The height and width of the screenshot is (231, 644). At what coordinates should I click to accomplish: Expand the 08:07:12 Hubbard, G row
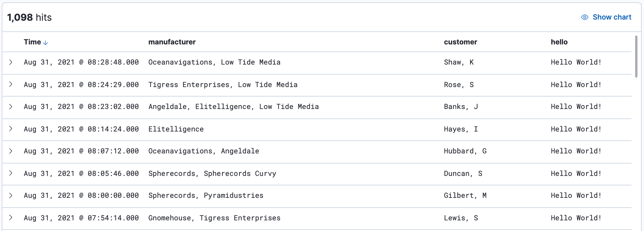(x=11, y=151)
